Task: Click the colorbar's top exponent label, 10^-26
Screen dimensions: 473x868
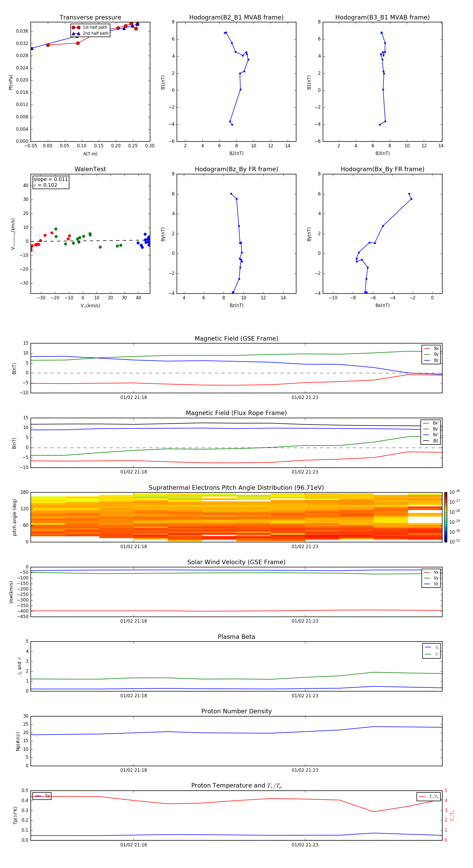Action: pos(455,492)
